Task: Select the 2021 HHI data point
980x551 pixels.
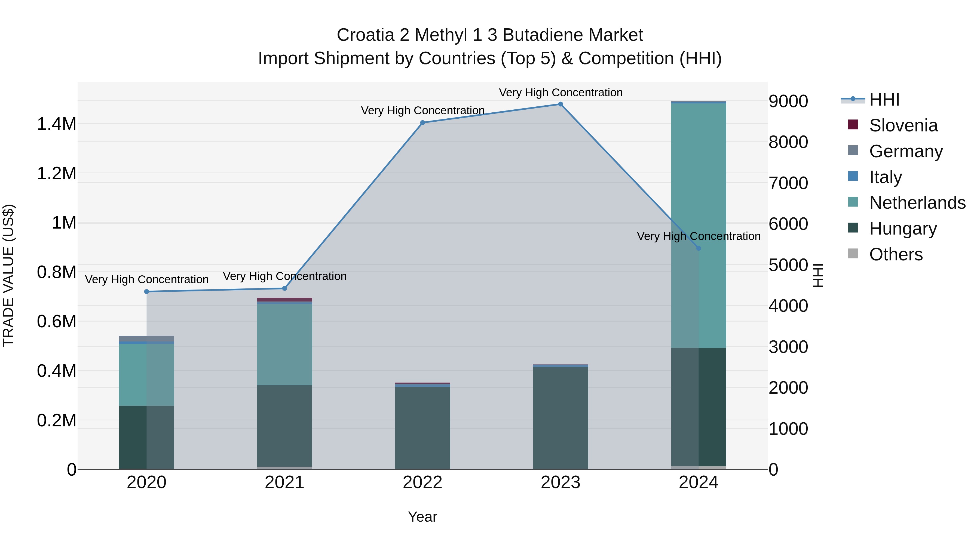Action: (x=284, y=288)
